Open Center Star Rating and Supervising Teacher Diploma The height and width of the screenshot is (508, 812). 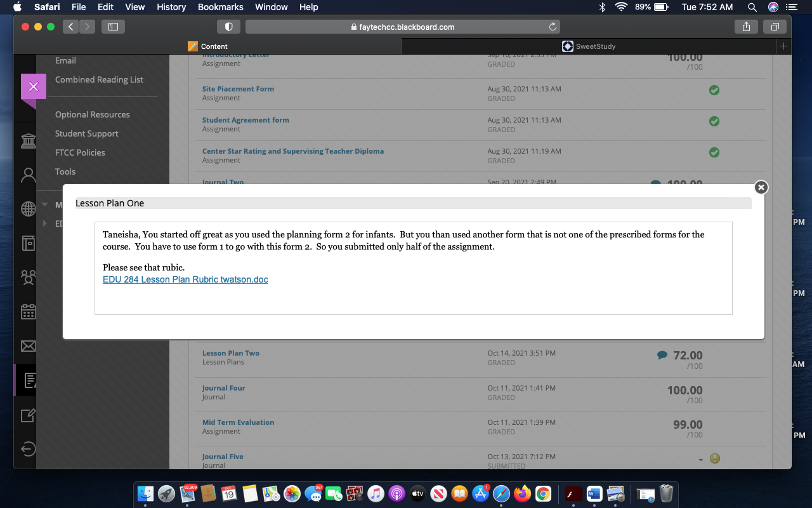(x=293, y=151)
